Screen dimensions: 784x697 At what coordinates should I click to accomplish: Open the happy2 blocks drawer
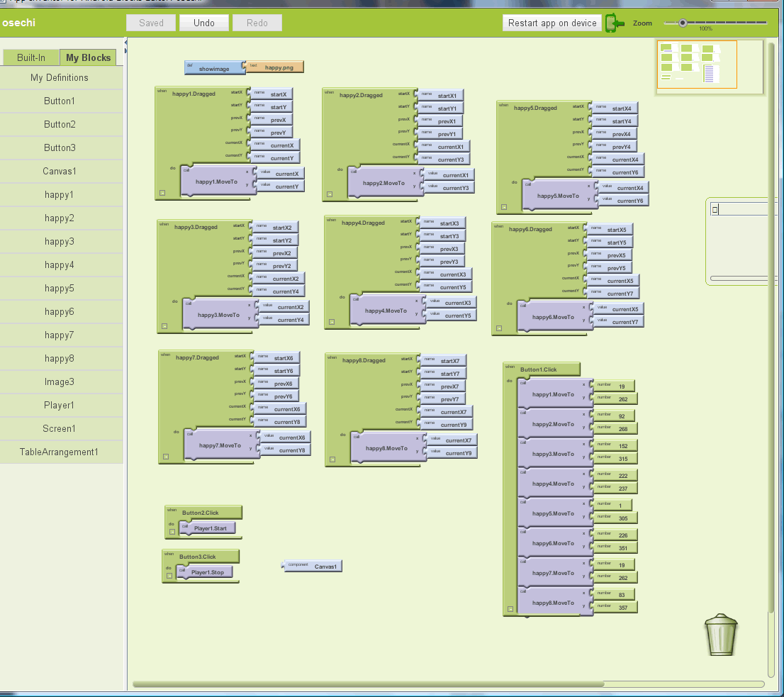point(60,218)
